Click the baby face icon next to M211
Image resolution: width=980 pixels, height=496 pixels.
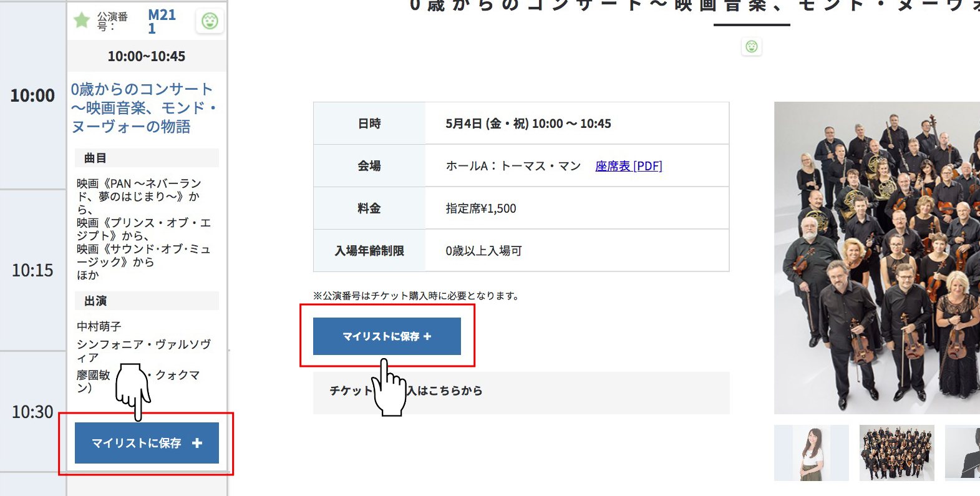coord(210,21)
